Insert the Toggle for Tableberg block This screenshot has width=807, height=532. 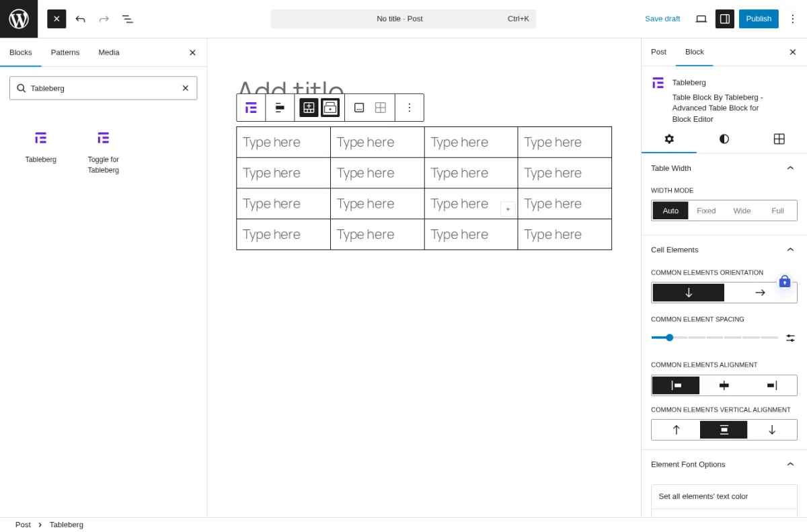pos(103,152)
